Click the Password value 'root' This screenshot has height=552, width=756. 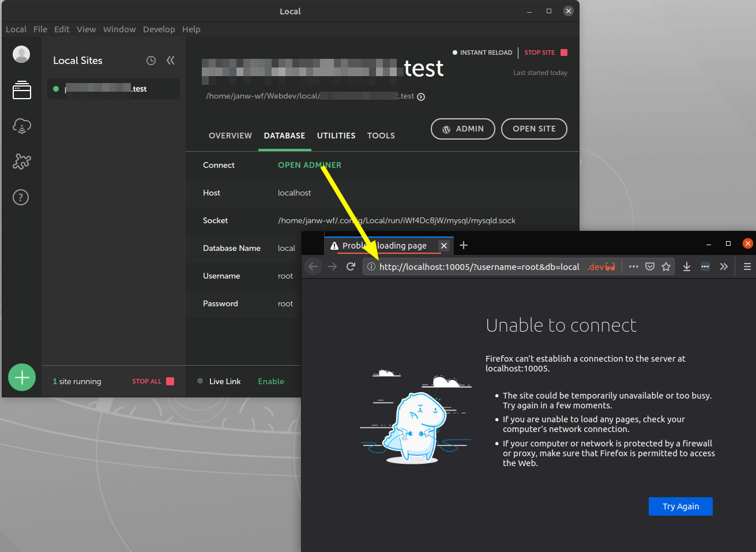click(x=285, y=303)
